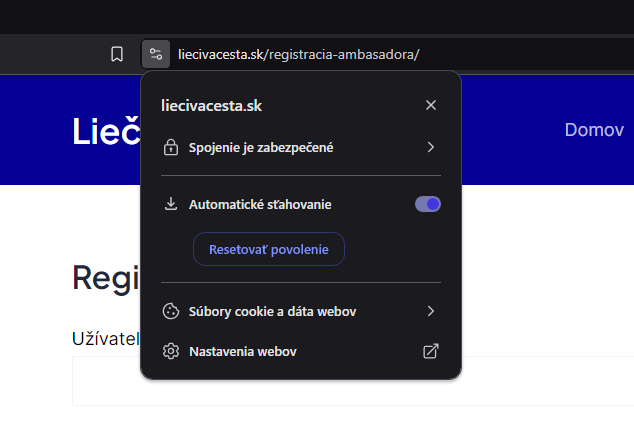Click the external link icon for site settings
Viewport: 634px width, 421px height.
[x=431, y=351]
